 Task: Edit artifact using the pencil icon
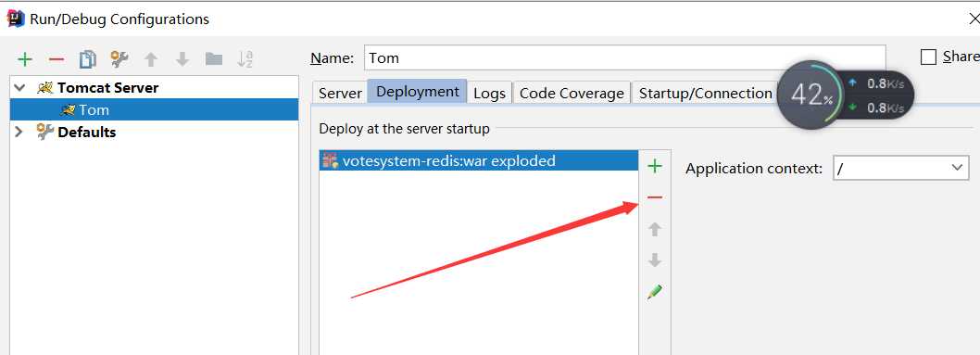[654, 292]
